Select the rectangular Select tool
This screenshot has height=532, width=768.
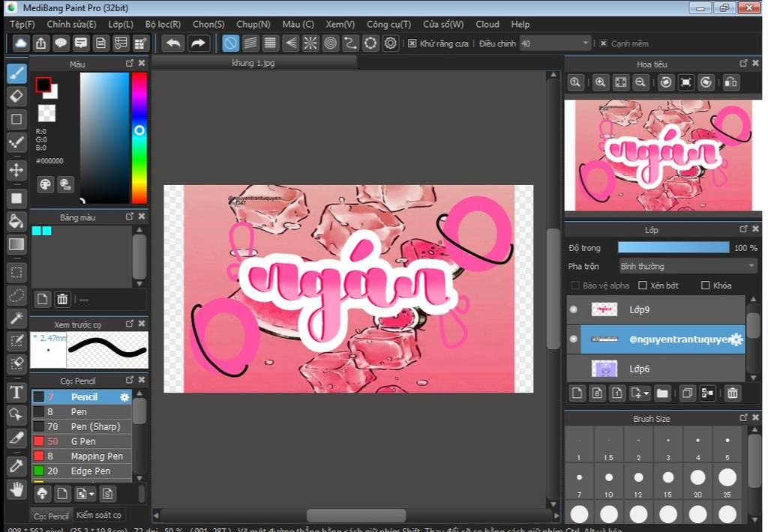[16, 272]
